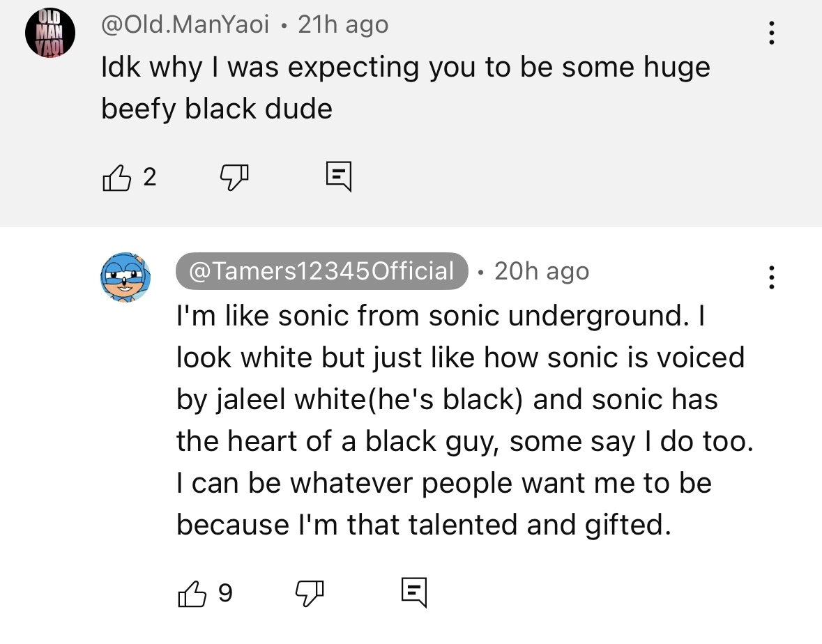Like the comment by @Old.ManYaoi

[116, 178]
